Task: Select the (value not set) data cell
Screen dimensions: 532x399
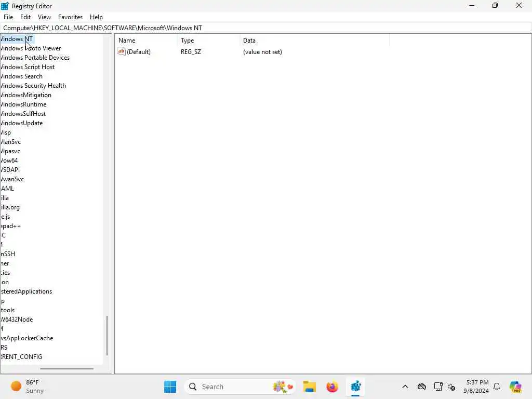Action: [x=262, y=52]
